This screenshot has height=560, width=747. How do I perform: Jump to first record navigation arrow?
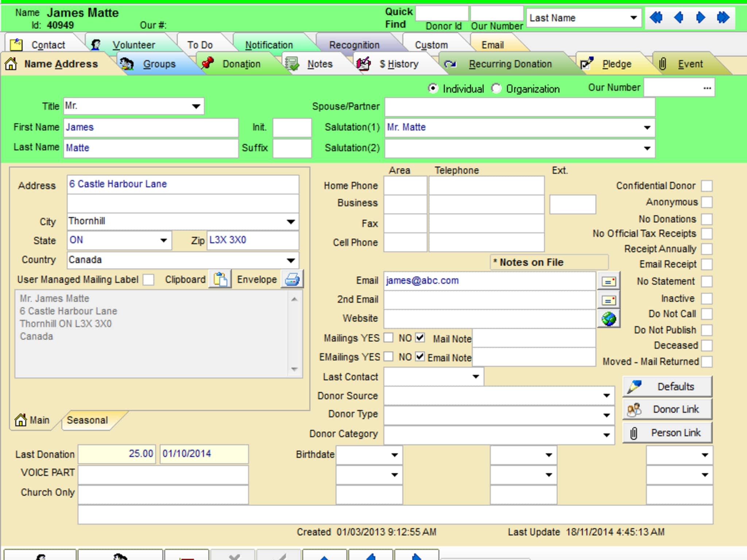(x=656, y=17)
